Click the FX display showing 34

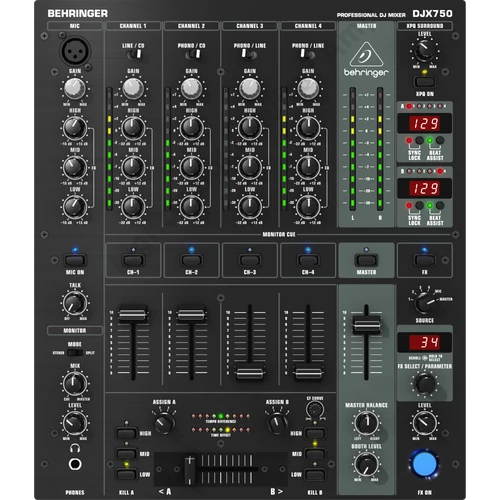pos(424,342)
